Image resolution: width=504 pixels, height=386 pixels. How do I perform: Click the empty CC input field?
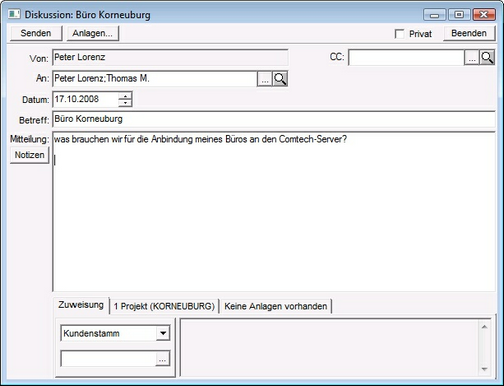(406, 58)
